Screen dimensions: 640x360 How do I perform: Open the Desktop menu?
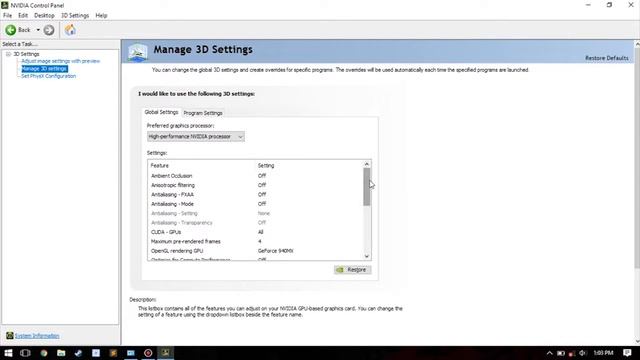click(x=44, y=16)
